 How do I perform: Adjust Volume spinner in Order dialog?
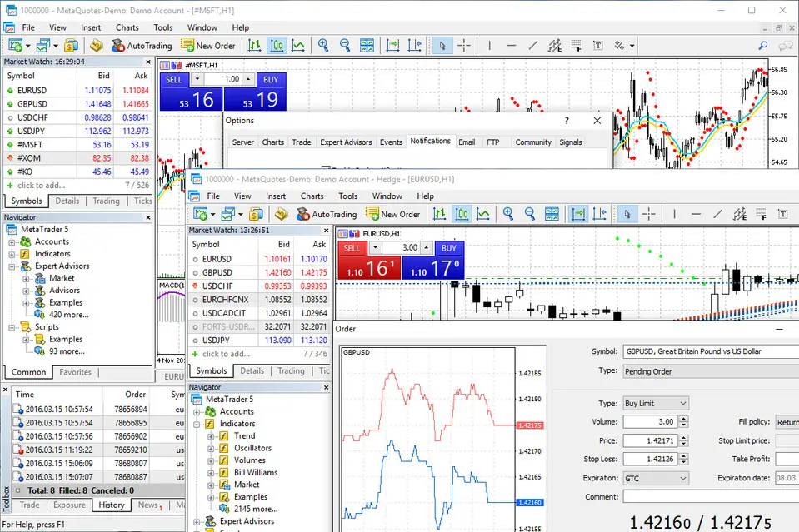pos(684,421)
